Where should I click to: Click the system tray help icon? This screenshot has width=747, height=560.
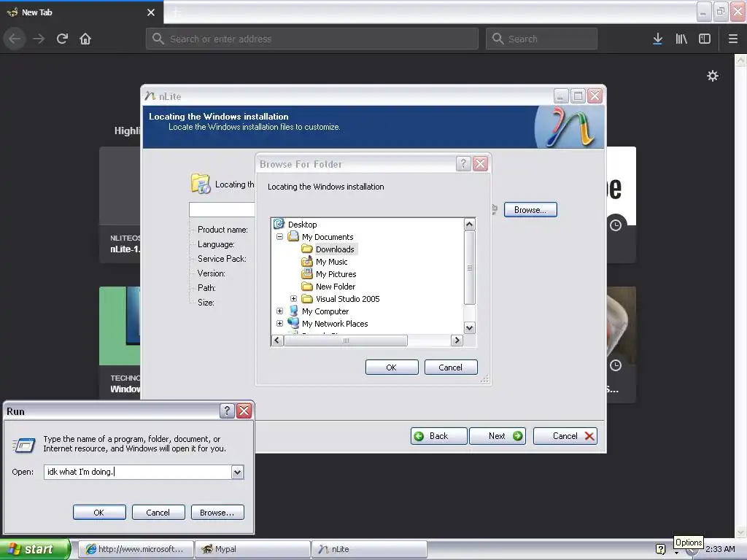[x=660, y=549]
